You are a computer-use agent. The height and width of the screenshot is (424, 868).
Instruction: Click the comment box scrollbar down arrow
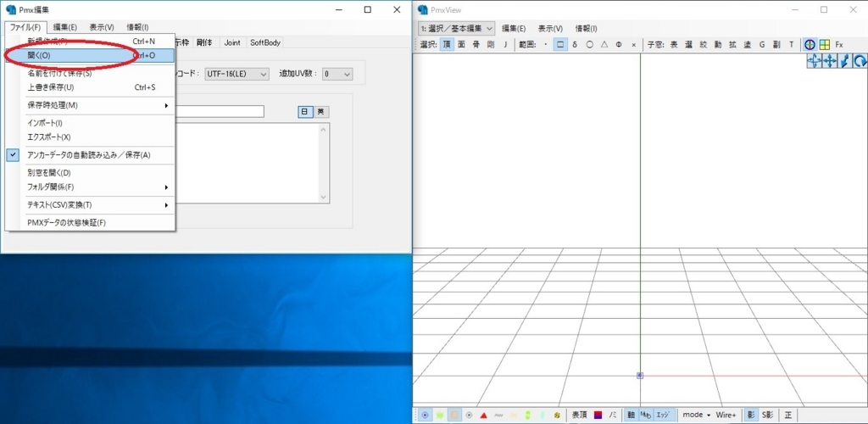tap(324, 197)
